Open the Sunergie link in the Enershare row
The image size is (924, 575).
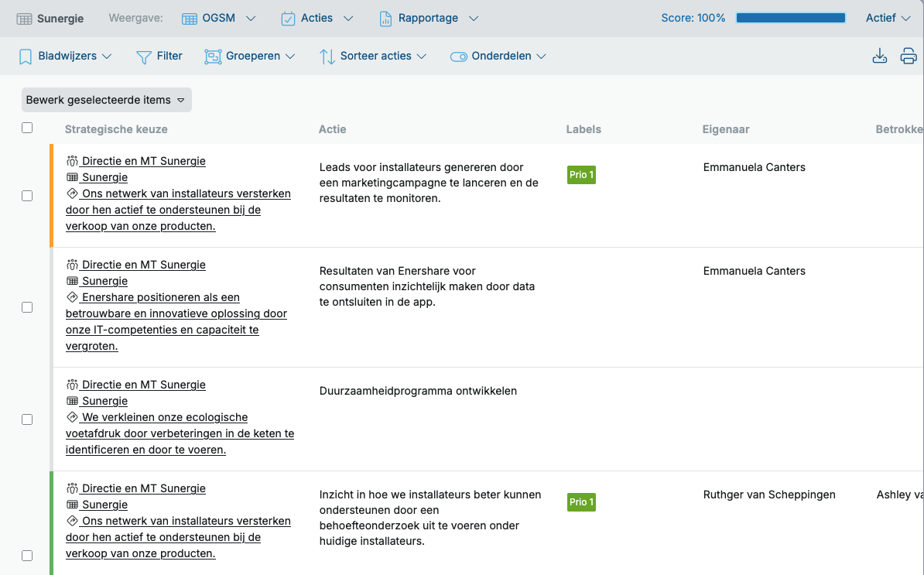104,281
